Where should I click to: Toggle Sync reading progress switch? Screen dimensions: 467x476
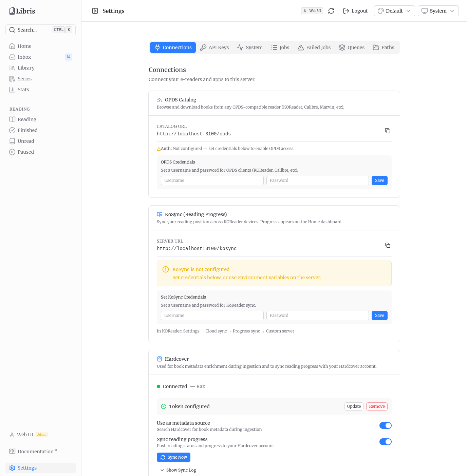tap(385, 442)
